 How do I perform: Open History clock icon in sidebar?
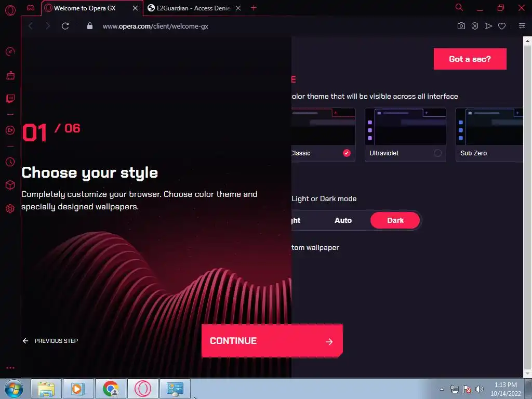[x=10, y=162]
